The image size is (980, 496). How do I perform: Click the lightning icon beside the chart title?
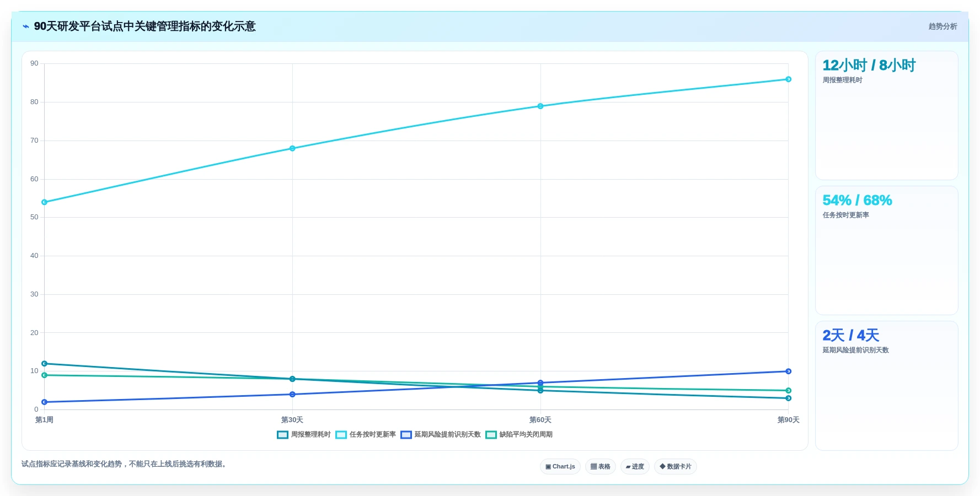click(25, 26)
